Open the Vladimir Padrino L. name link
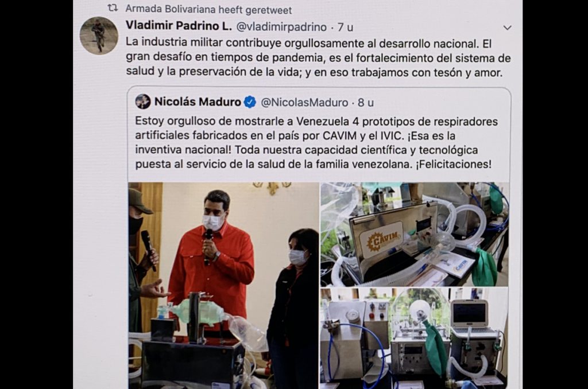The image size is (588, 389). (x=179, y=26)
